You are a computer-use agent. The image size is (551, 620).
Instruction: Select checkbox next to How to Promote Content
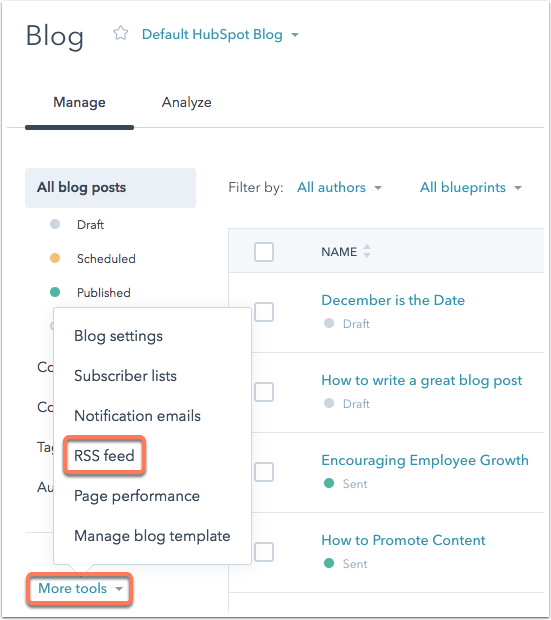[264, 552]
